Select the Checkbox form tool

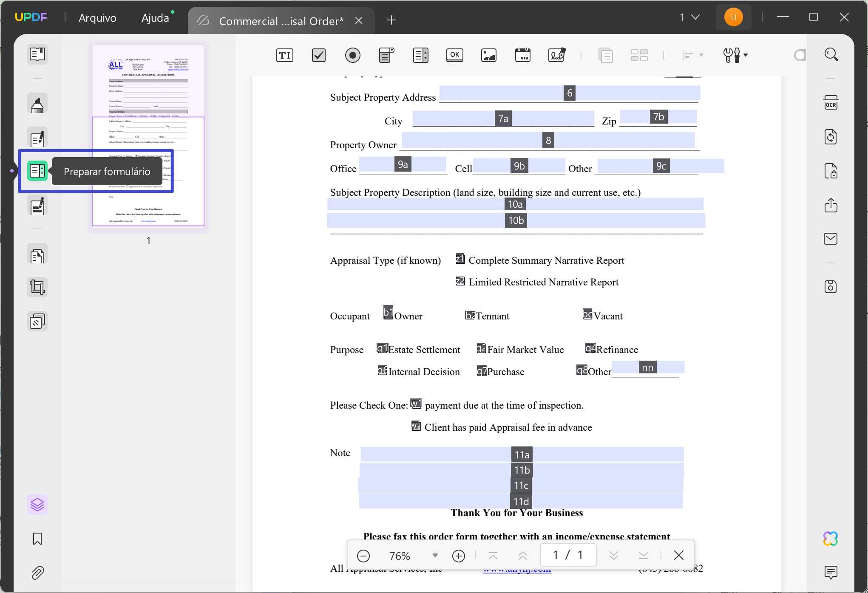(x=318, y=55)
